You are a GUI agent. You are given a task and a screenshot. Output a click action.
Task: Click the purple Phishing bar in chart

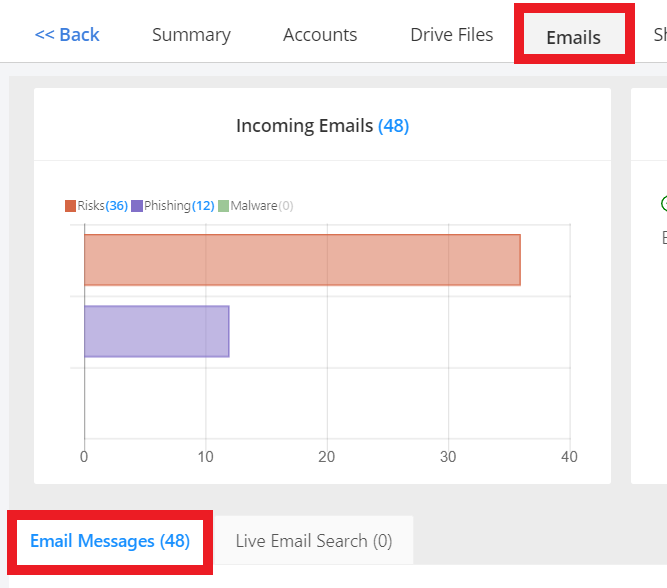(156, 331)
